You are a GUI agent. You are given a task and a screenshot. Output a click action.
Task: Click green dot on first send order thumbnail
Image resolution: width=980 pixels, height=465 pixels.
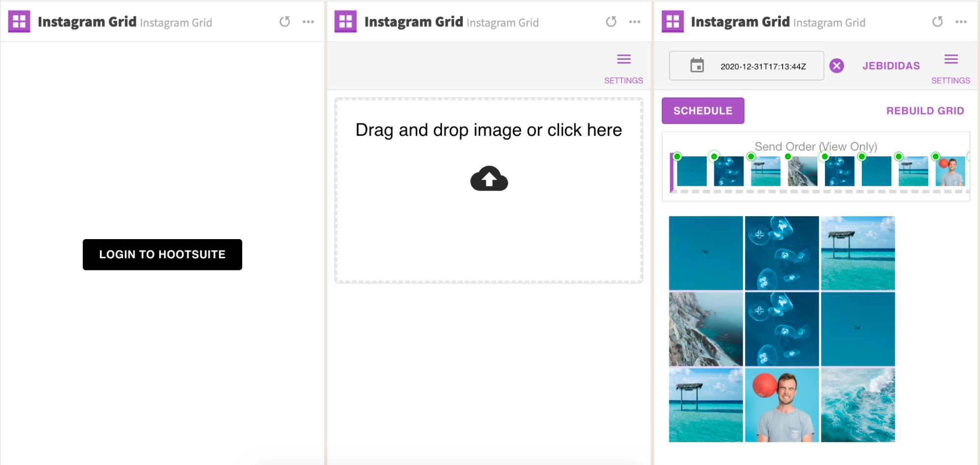(677, 156)
